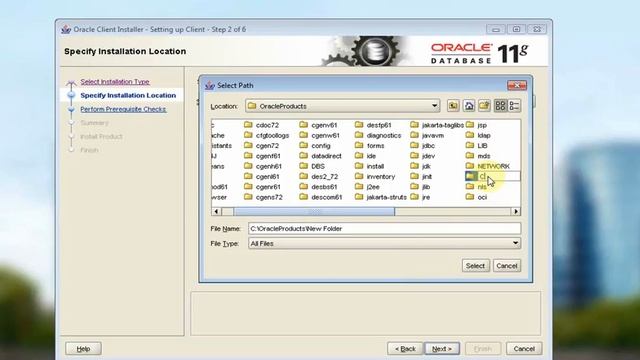The height and width of the screenshot is (360, 640).
Task: Go up one folder level in Select Path
Action: coord(453,106)
